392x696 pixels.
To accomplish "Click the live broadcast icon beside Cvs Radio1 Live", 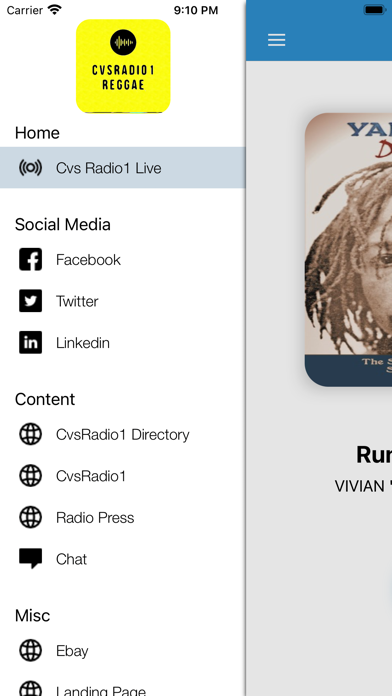I will click(30, 168).
